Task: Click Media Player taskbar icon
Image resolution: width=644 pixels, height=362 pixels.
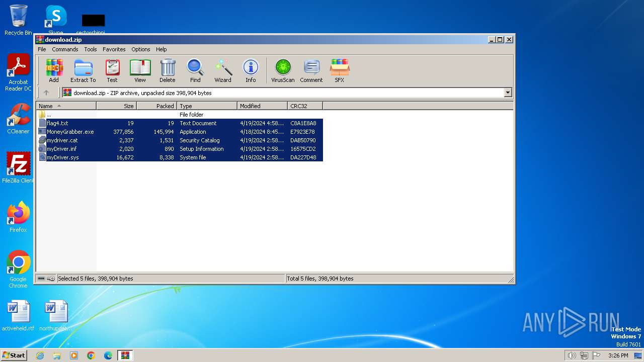Action: coord(74,355)
